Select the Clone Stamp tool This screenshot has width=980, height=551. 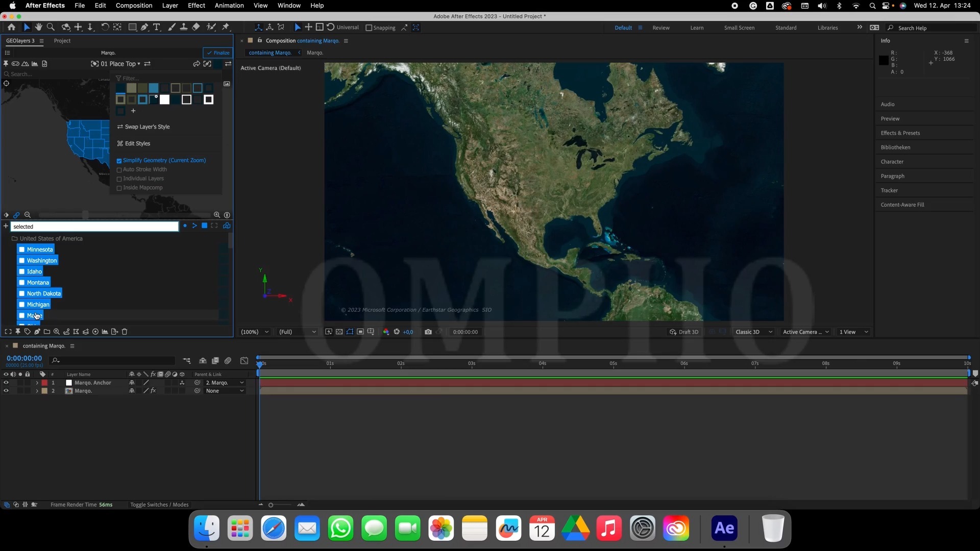point(183,27)
